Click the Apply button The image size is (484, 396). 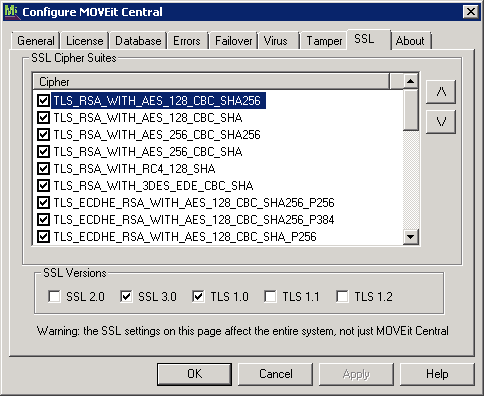(356, 374)
